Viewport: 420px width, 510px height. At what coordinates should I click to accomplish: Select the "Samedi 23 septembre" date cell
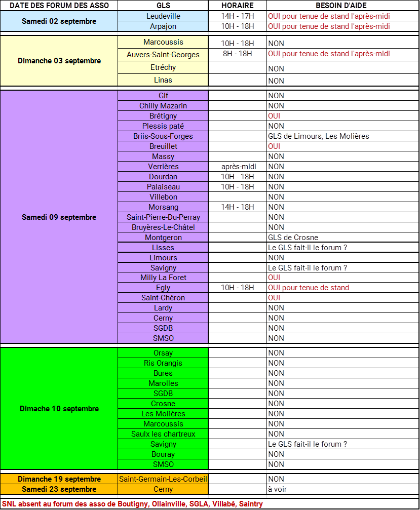coord(59,489)
